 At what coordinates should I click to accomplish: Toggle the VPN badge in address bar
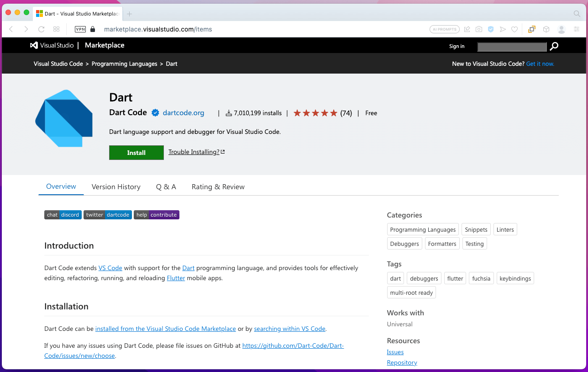[x=80, y=29]
